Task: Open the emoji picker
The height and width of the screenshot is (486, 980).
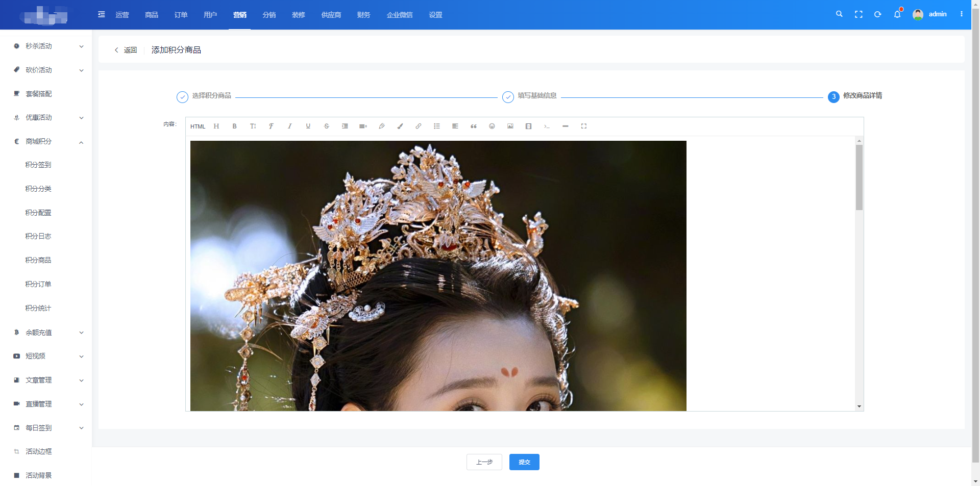Action: pos(492,126)
